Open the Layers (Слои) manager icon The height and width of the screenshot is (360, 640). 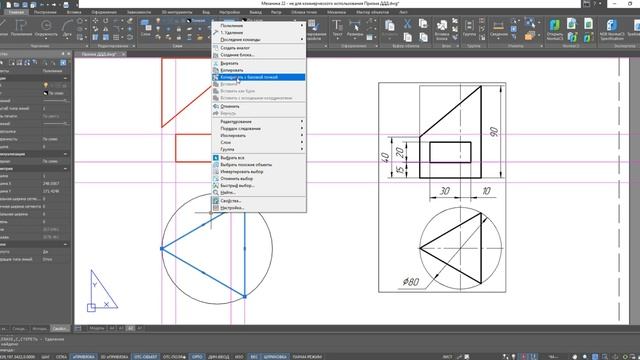146,27
